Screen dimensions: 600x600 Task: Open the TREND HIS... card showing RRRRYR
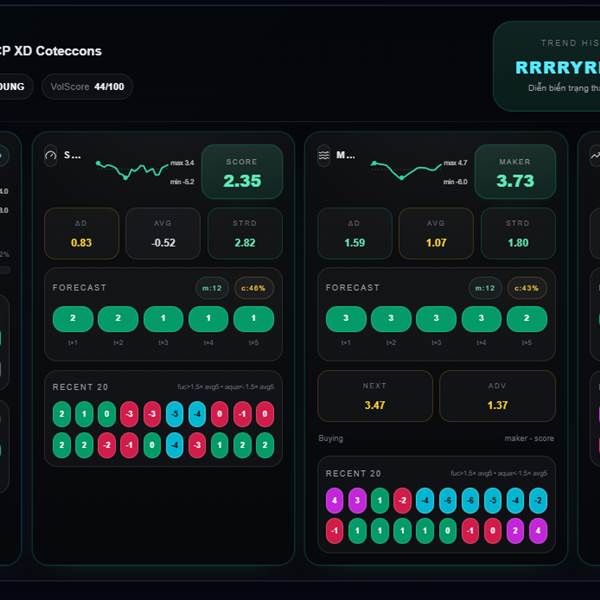pos(547,66)
